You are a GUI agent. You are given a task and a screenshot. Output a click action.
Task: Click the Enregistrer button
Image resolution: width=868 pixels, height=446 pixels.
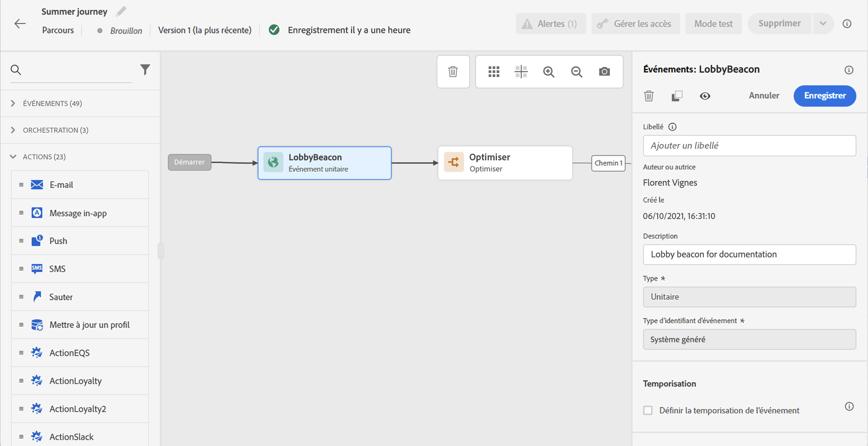[x=824, y=96]
